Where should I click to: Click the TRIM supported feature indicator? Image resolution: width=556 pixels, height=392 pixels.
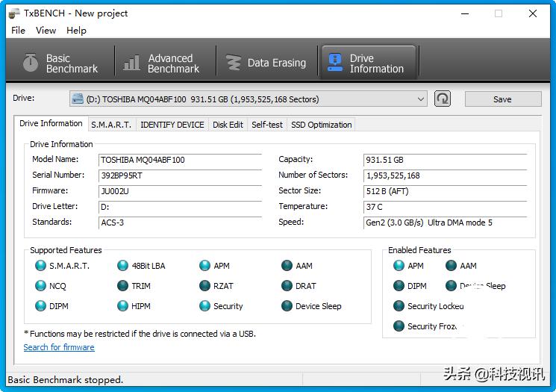tap(123, 286)
